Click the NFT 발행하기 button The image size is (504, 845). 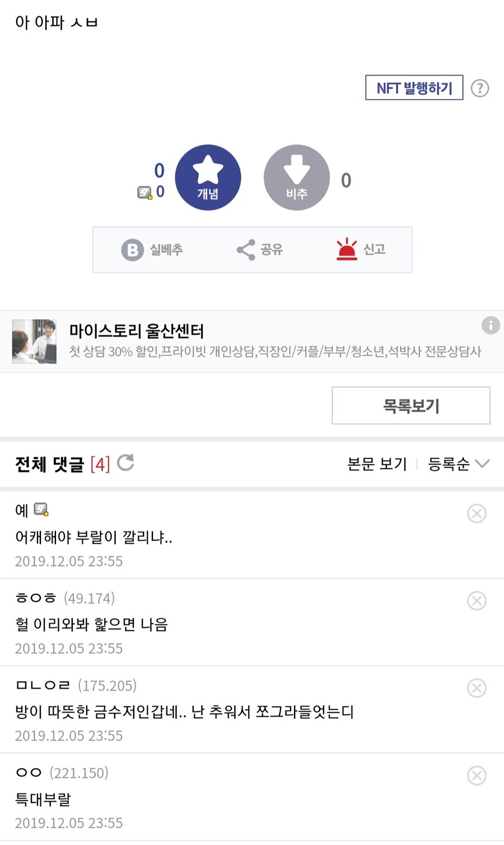coord(414,87)
